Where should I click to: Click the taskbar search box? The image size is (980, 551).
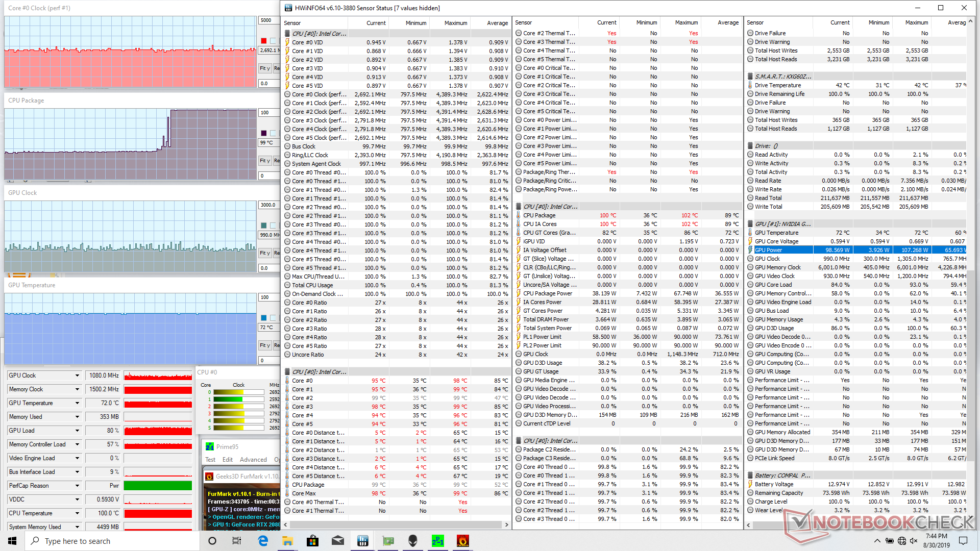112,541
